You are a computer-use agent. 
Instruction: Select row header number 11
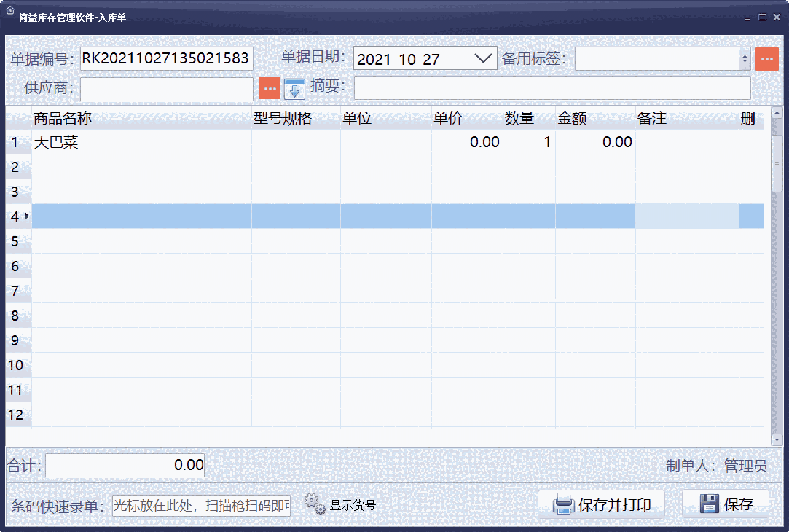pos(19,390)
